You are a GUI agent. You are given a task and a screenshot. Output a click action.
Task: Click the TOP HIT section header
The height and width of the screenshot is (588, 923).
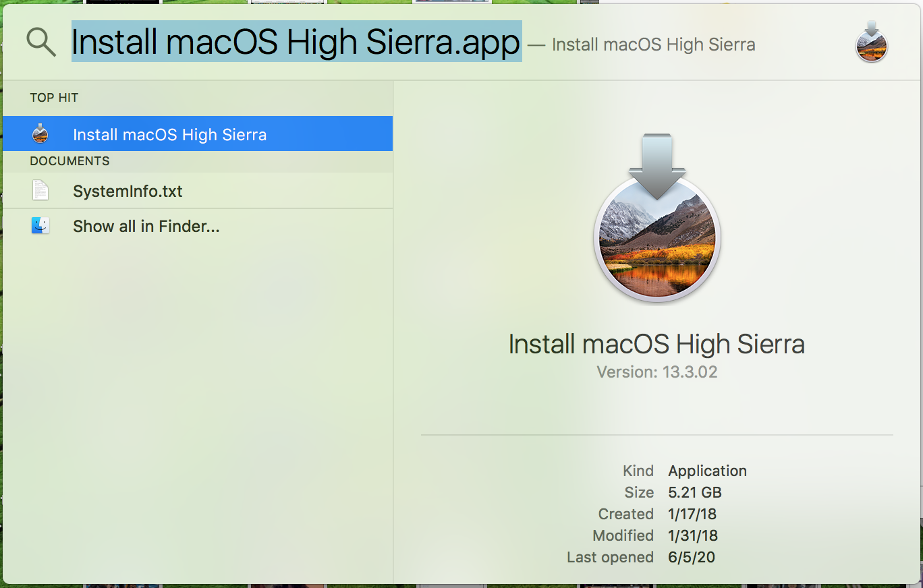tap(54, 98)
